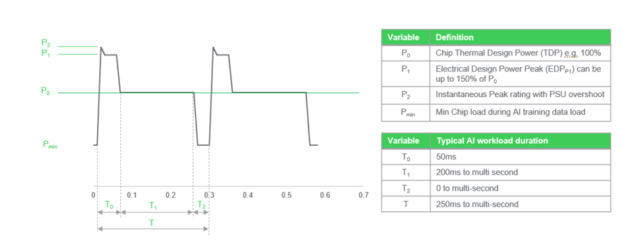Click the Definition column header
Image resolution: width=644 pixels, height=243 pixels.
click(520, 37)
